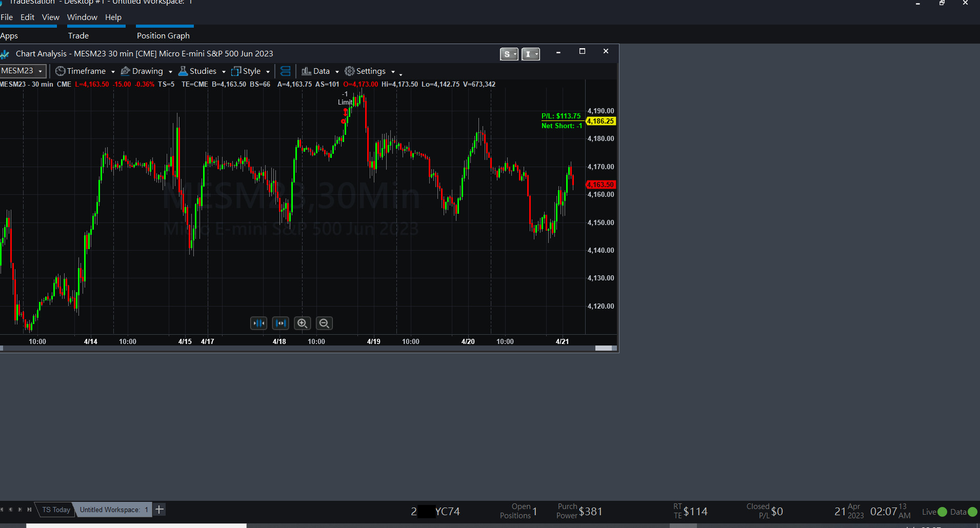The height and width of the screenshot is (528, 980).
Task: Click the Closed P/L $0 status entry
Action: (764, 511)
